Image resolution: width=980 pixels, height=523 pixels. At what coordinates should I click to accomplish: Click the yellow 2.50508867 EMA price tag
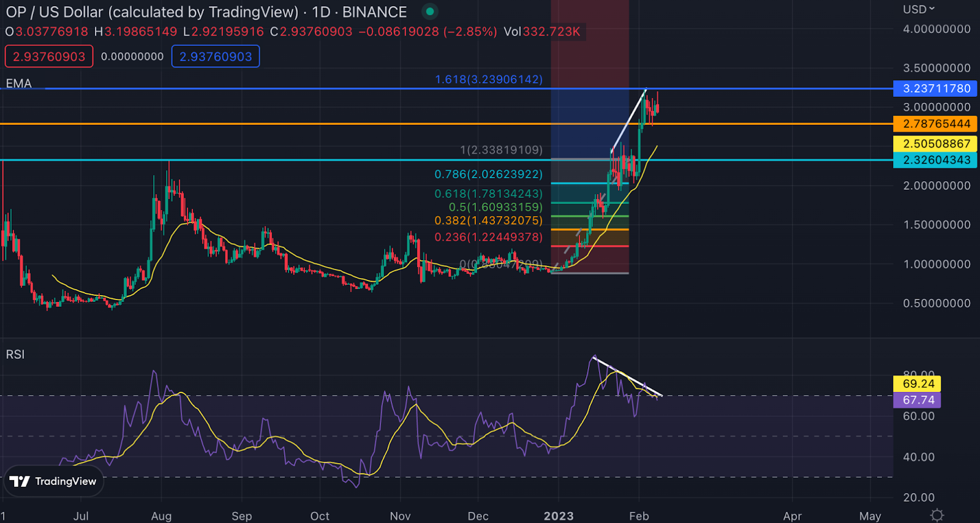(x=935, y=144)
